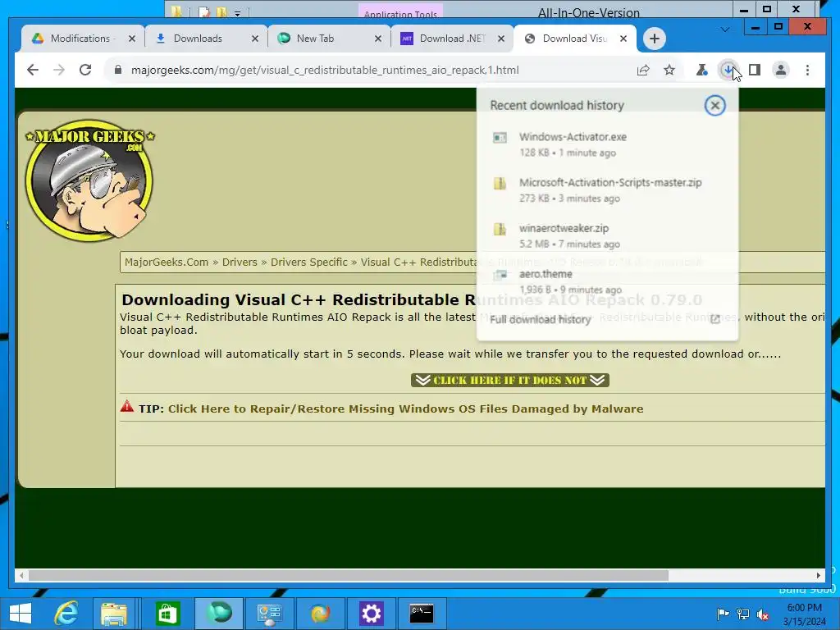This screenshot has width=840, height=630.
Task: Click the winaerotweaker.zip file icon
Action: [500, 229]
